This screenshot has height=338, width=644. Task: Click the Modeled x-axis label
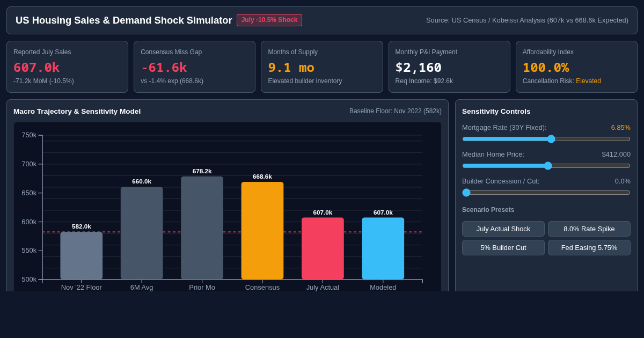[383, 287]
